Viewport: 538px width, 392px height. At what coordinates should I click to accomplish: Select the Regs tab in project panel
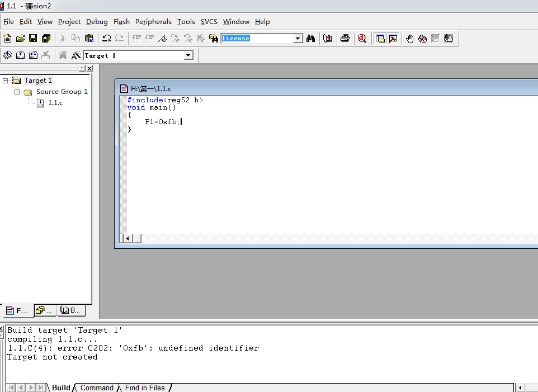[x=45, y=310]
